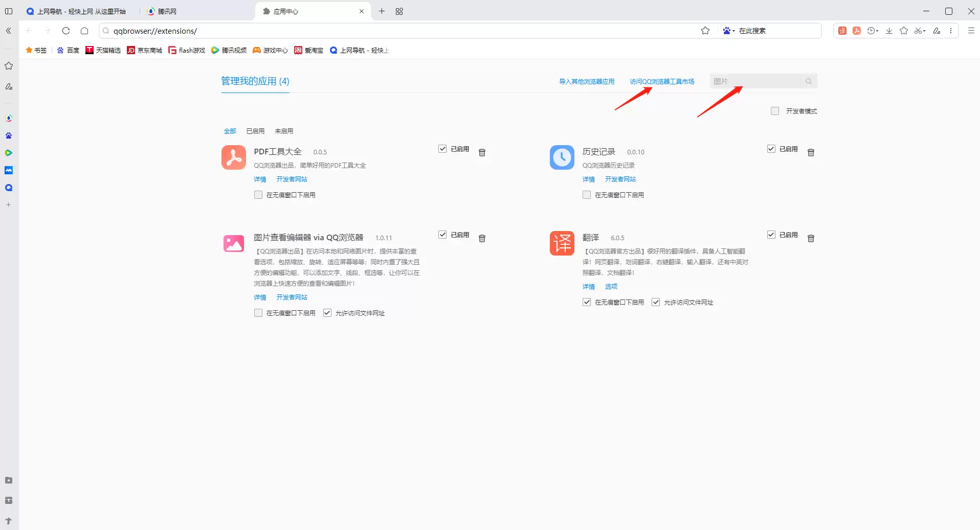The width and height of the screenshot is (980, 530).
Task: Toggle 开发者模式 checkbox
Action: 775,111
